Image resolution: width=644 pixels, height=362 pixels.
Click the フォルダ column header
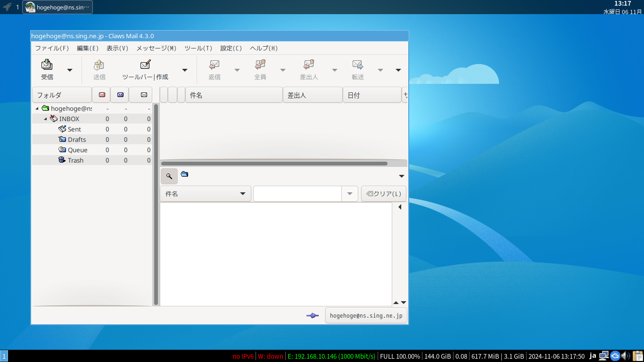pyautogui.click(x=62, y=95)
